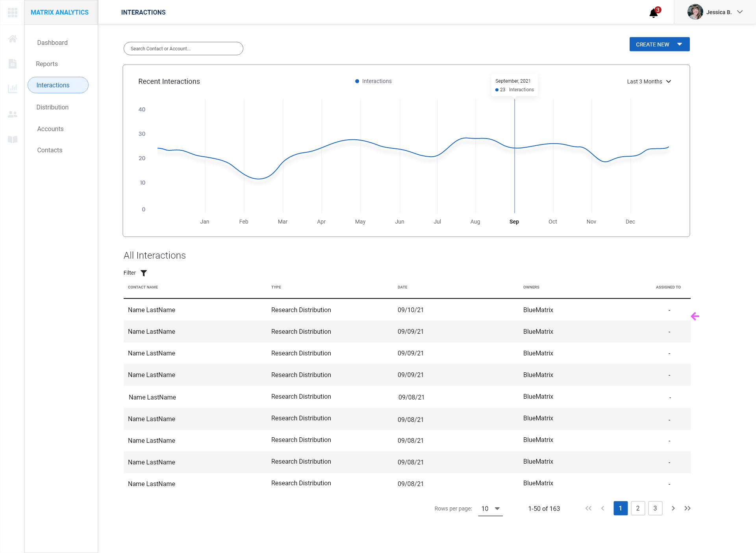Select page 2 in pagination
Screen dimensions: 756x553
pos(638,508)
